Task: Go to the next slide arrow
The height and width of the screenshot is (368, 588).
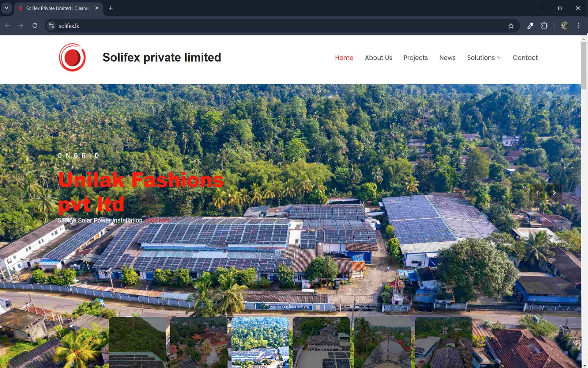Action: 554,193
